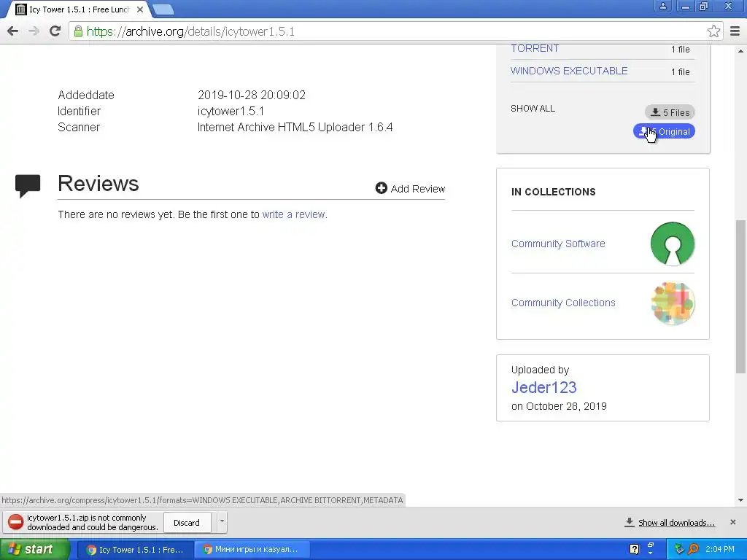Open the Chrome user profile icon
The image size is (747, 560).
(x=662, y=6)
